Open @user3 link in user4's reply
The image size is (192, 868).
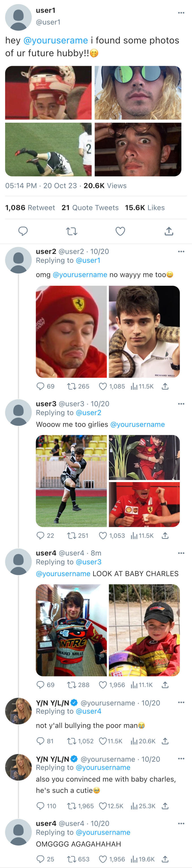(88, 562)
